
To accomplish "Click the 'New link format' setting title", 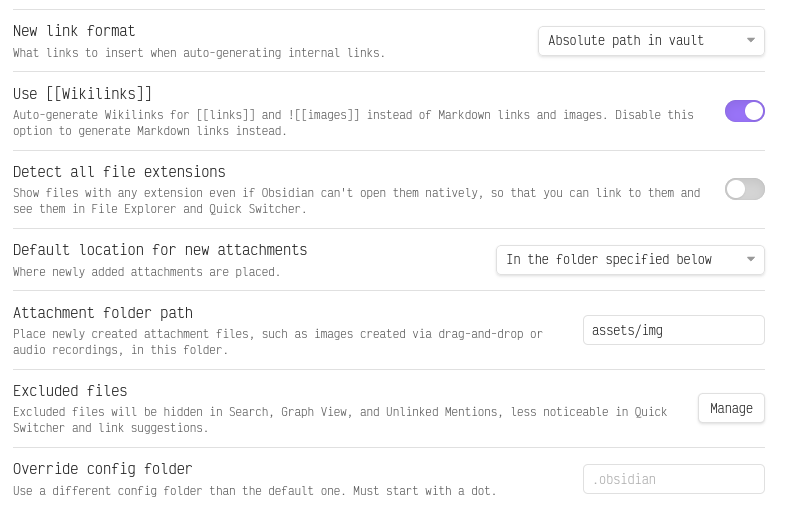I will (x=74, y=31).
